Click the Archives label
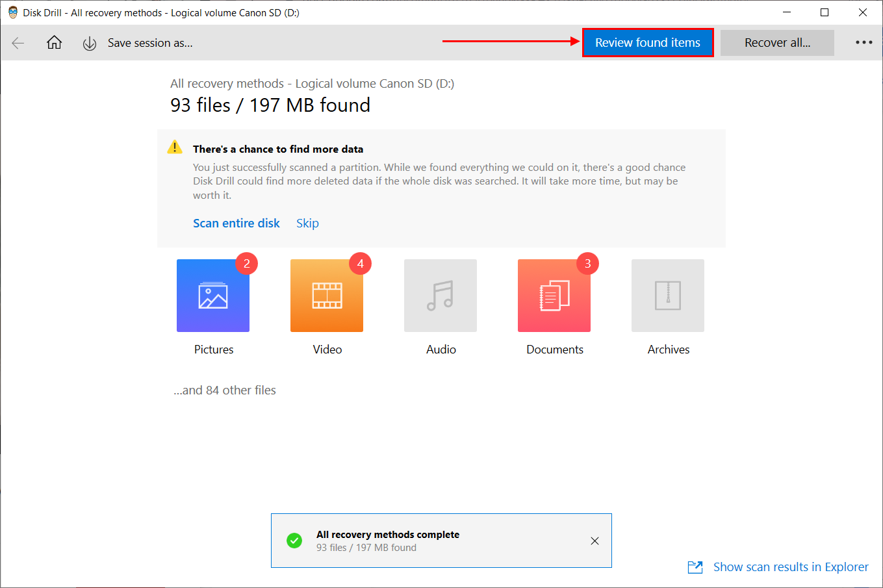This screenshot has width=883, height=588. [x=669, y=350]
